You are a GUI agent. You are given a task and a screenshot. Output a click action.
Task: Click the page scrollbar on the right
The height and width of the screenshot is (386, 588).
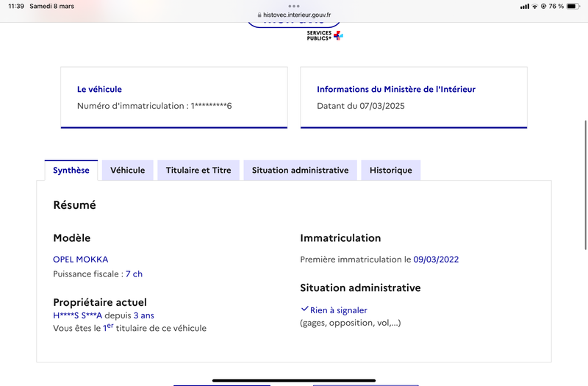pos(585,185)
